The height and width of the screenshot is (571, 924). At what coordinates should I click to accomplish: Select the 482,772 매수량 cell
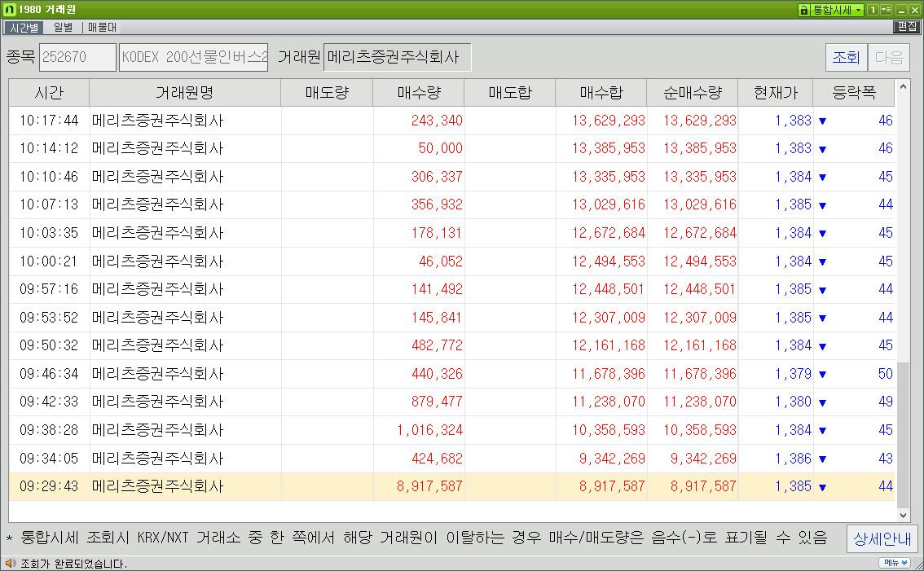tap(418, 345)
